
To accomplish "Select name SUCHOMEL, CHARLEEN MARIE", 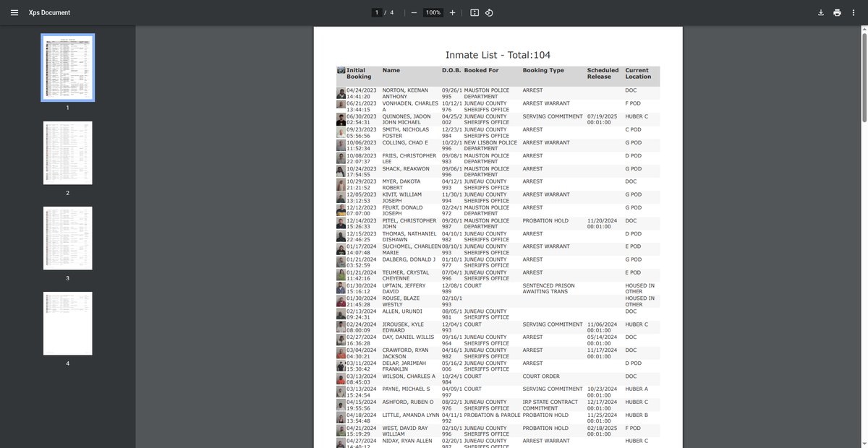I will pyautogui.click(x=411, y=249).
